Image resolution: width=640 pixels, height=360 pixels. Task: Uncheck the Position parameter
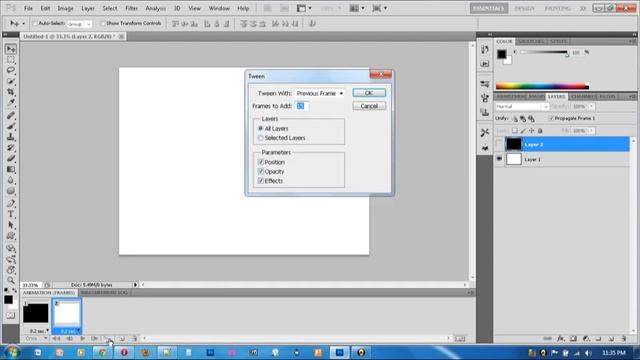click(261, 162)
